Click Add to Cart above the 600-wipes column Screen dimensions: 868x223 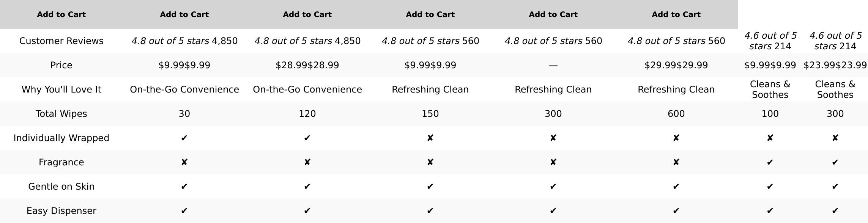click(676, 14)
